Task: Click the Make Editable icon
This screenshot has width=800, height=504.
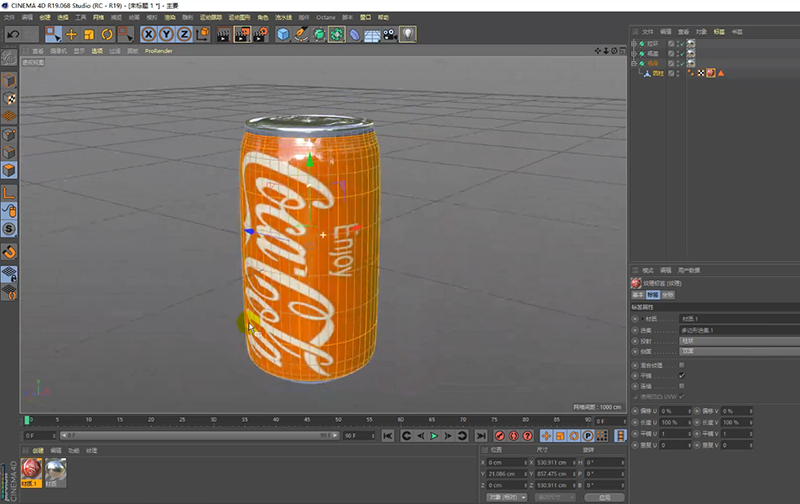Action: 9,58
